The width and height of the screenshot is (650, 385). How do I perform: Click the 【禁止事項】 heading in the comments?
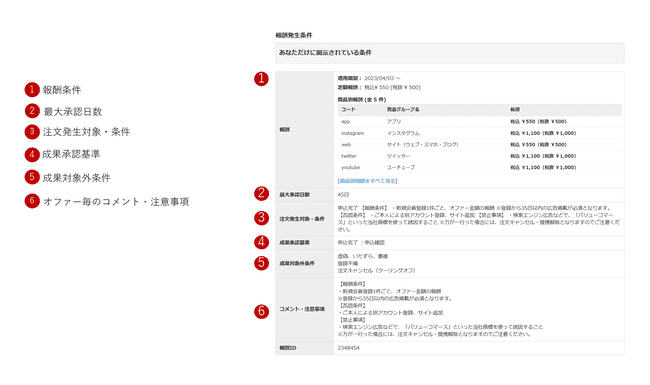(352, 320)
